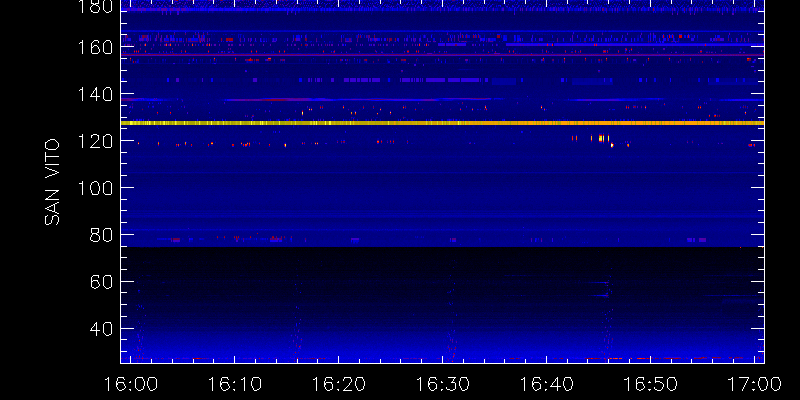This screenshot has width=800, height=400.
Task: Click the 17:00 time label
Action: coord(754,384)
